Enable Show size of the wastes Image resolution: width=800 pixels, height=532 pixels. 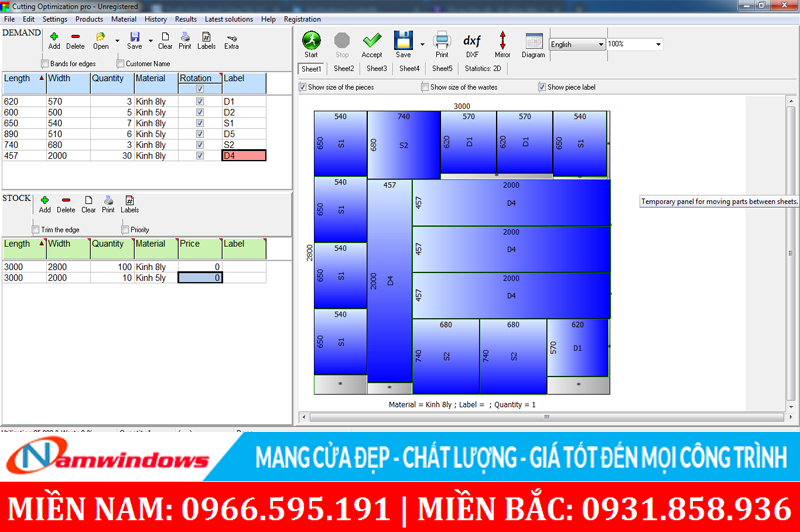425,87
